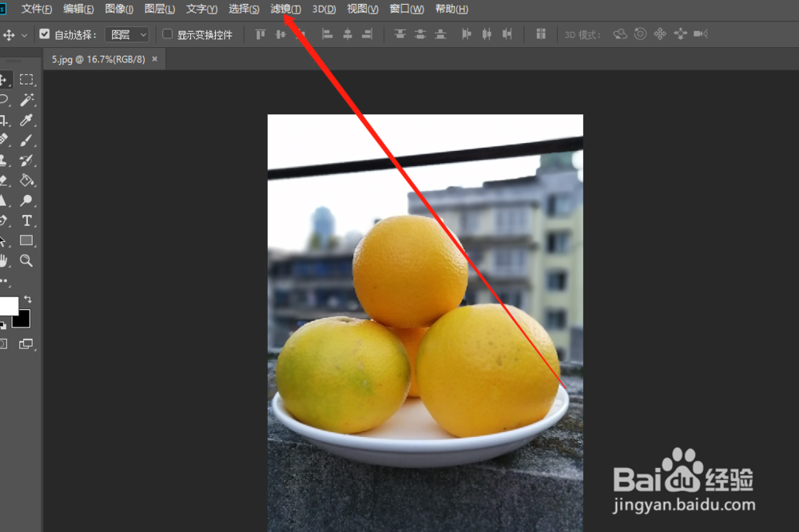Open the 文字(Y) menu
The image size is (799, 532).
[202, 9]
